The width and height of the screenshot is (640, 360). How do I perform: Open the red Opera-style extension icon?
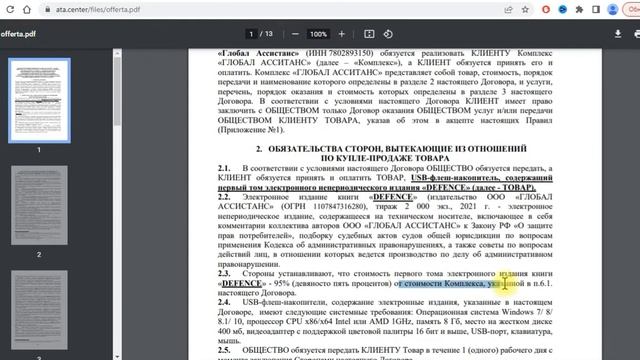(546, 9)
